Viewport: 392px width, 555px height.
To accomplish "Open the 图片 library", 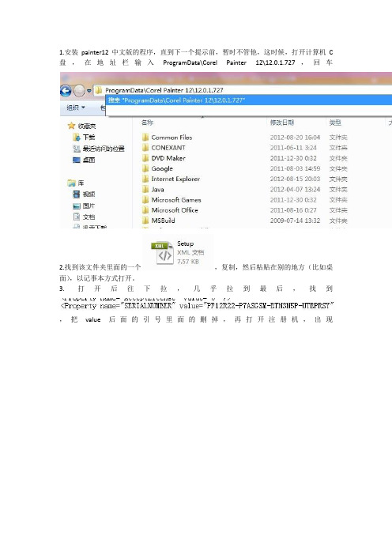I will coord(89,206).
